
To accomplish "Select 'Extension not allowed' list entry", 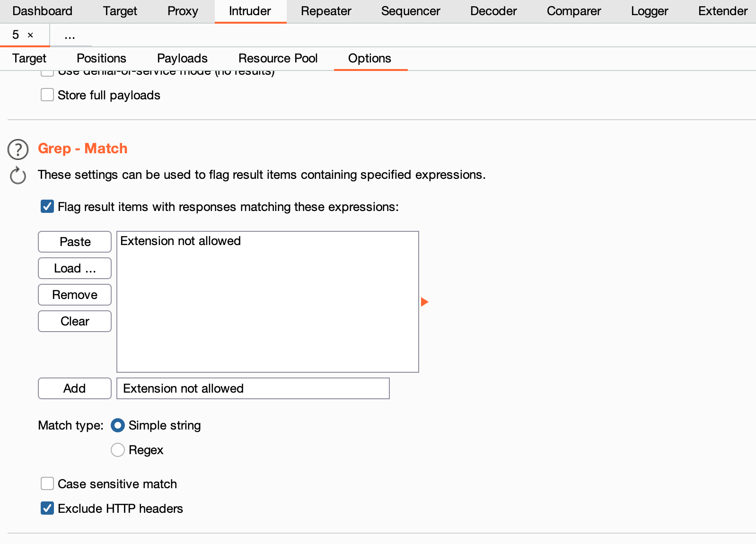I will 267,241.
